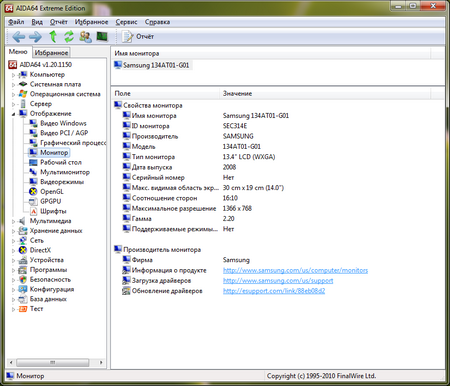Image resolution: width=450 pixels, height=386 pixels.
Task: Click the Конфигурация icon in tree
Action: pos(23,289)
